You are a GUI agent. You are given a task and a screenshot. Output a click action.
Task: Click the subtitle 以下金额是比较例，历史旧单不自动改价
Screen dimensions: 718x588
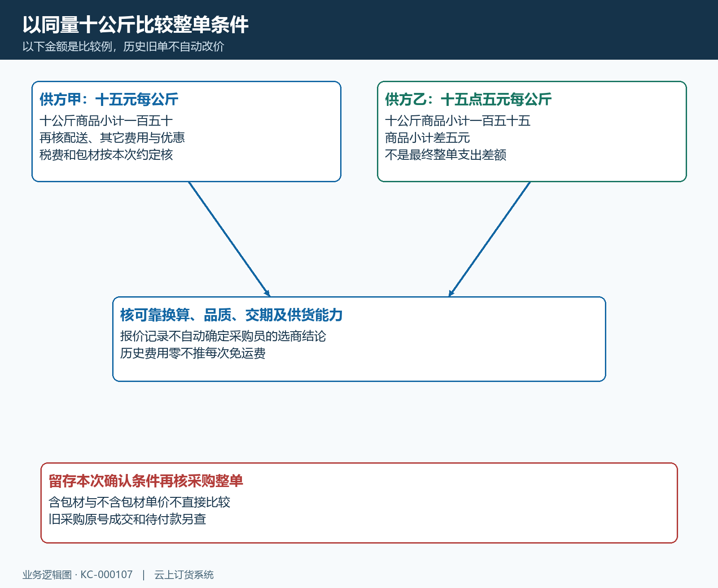pos(123,47)
